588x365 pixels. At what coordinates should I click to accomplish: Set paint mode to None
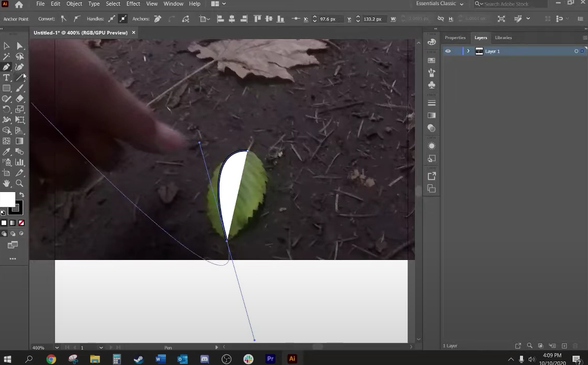click(21, 223)
